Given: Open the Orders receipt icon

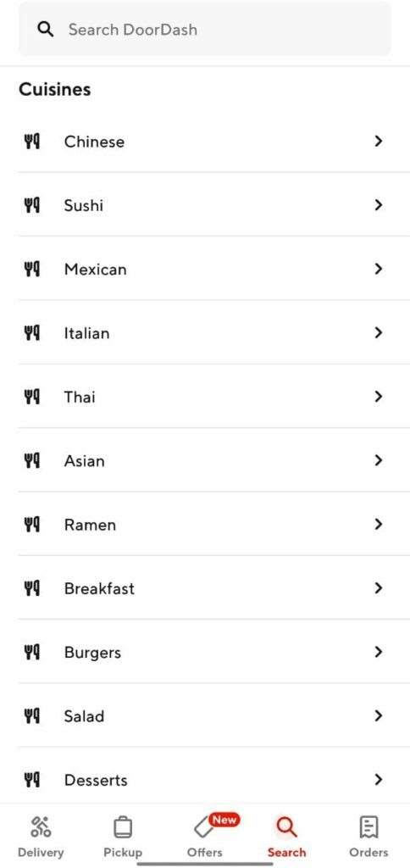Looking at the screenshot, I should (x=368, y=827).
